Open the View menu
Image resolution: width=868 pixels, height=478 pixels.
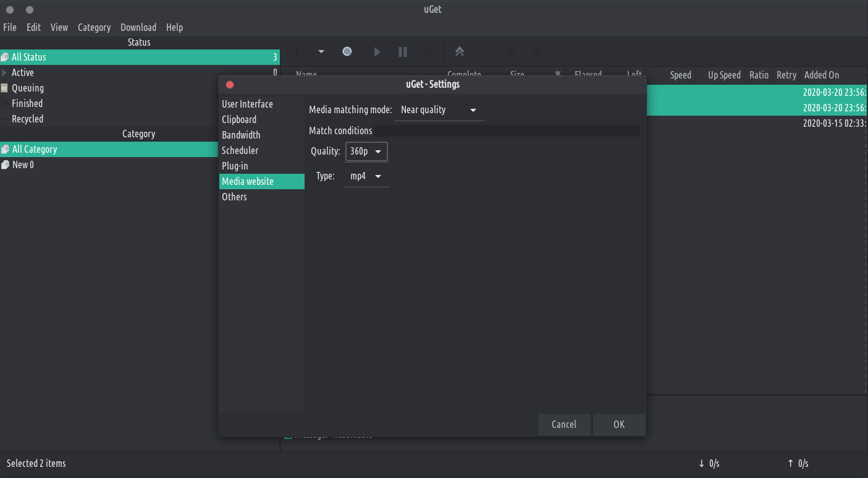click(59, 27)
